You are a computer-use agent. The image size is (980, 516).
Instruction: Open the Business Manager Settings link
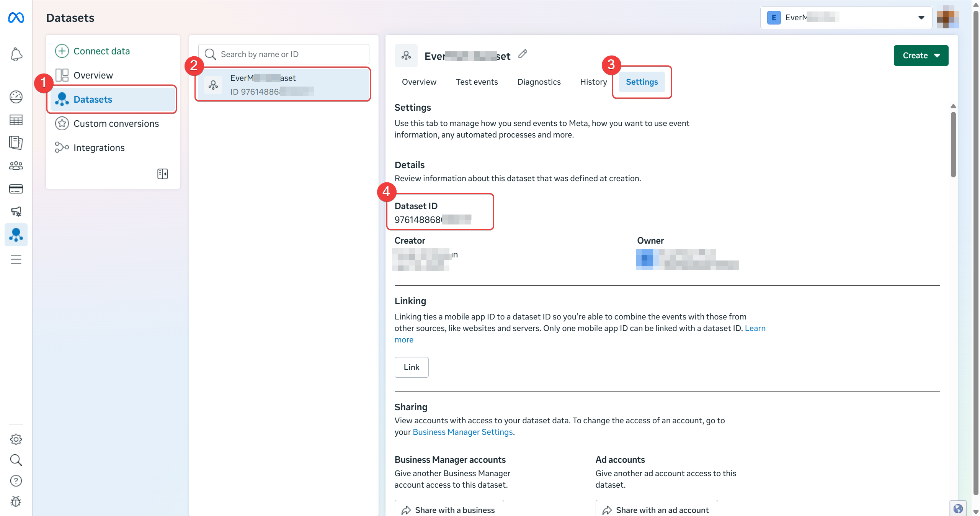coord(462,432)
